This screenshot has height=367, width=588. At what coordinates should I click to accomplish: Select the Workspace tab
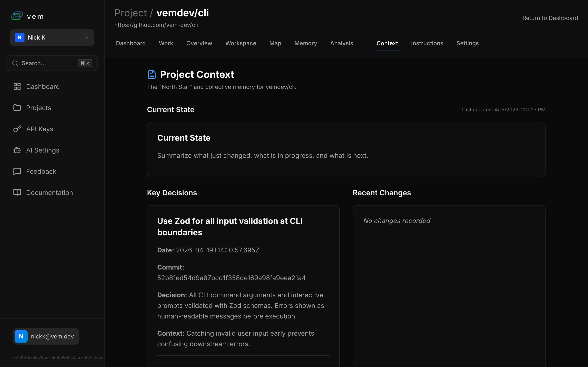(x=241, y=43)
